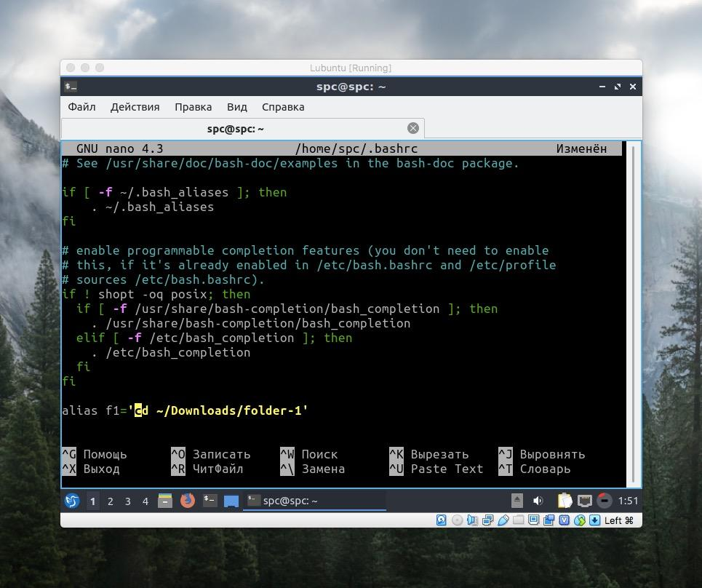Click the shared folders icon in VirtualBox status bar
The width and height of the screenshot is (702, 588).
[x=518, y=520]
